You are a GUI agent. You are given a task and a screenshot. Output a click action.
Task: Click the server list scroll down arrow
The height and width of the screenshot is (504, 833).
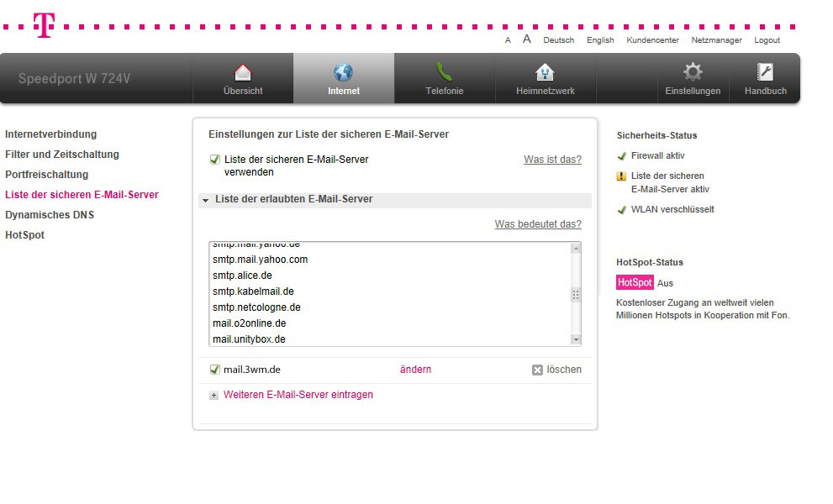[575, 339]
